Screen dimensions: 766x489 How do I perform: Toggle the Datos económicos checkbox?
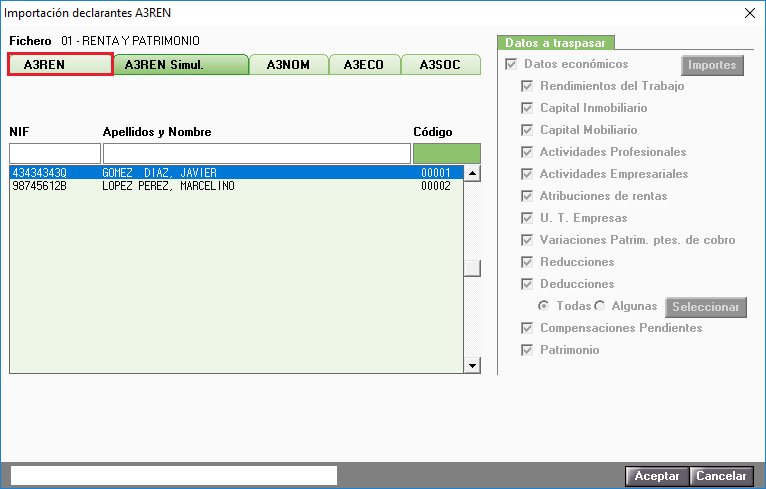(511, 64)
